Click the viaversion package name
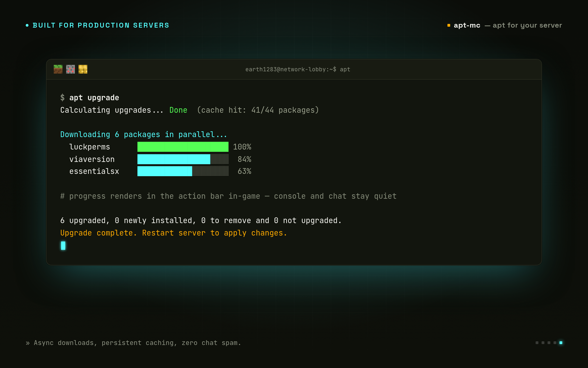Viewport: 588px width, 368px height. coord(92,159)
